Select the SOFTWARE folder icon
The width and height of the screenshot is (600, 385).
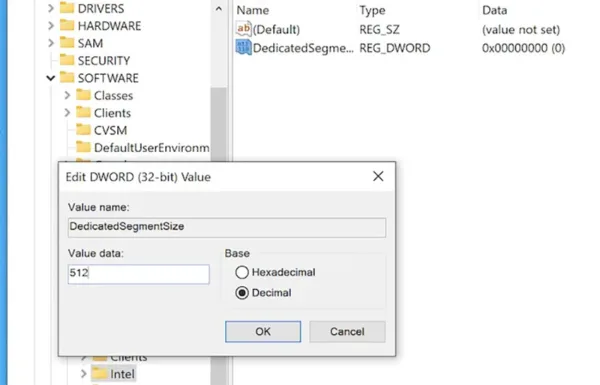[67, 77]
